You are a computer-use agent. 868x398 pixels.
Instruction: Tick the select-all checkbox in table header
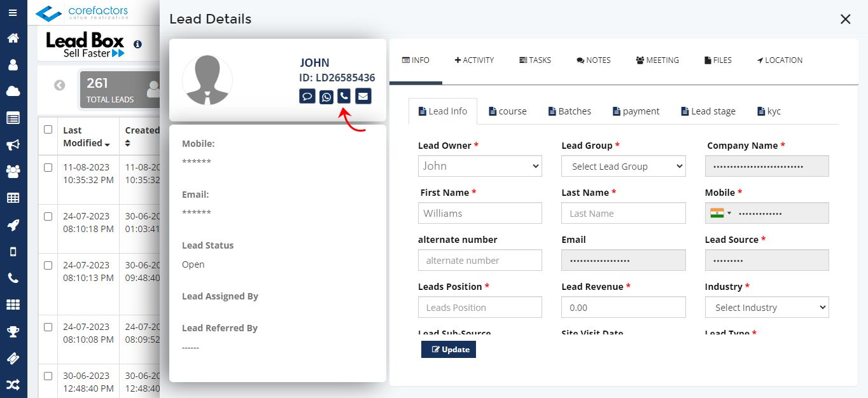[x=48, y=129]
